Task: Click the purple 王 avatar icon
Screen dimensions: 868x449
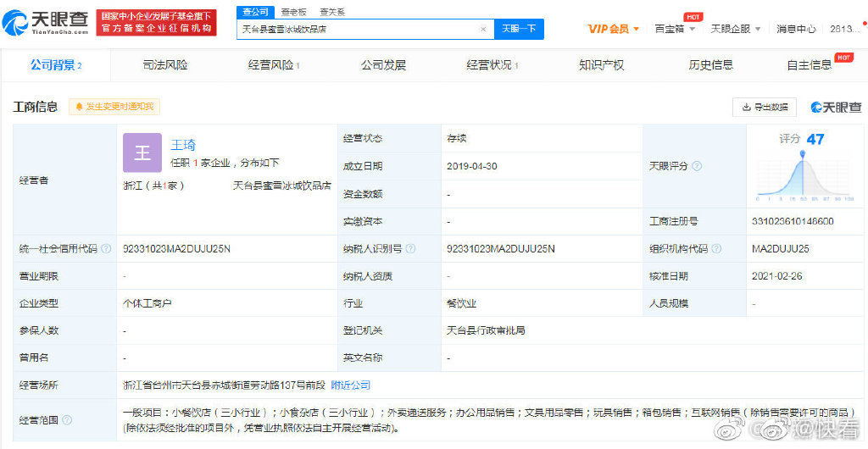Action: point(142,152)
